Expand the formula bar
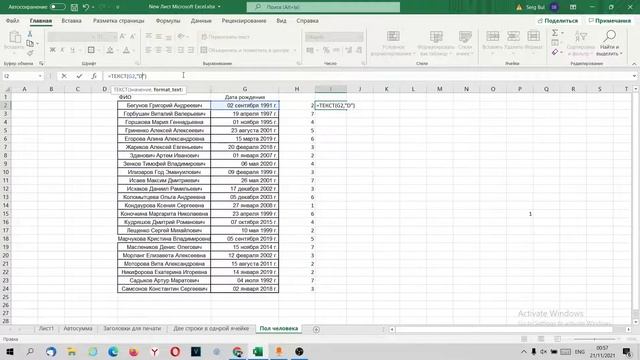Screen dimensions: 640x360 click(634, 76)
